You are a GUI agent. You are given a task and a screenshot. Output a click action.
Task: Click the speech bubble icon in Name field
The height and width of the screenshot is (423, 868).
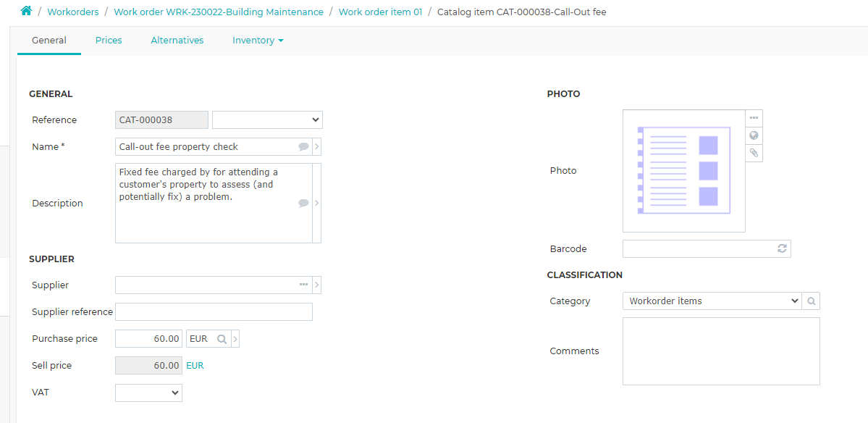303,147
